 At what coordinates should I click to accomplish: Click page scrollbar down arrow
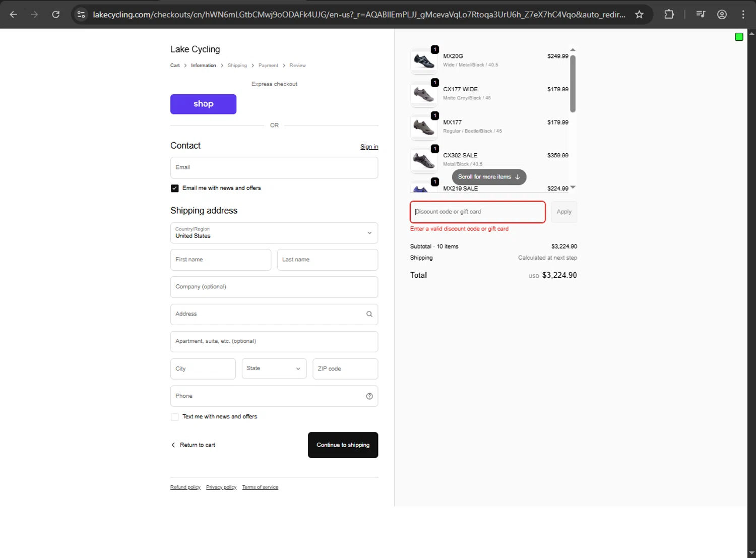(x=751, y=553)
